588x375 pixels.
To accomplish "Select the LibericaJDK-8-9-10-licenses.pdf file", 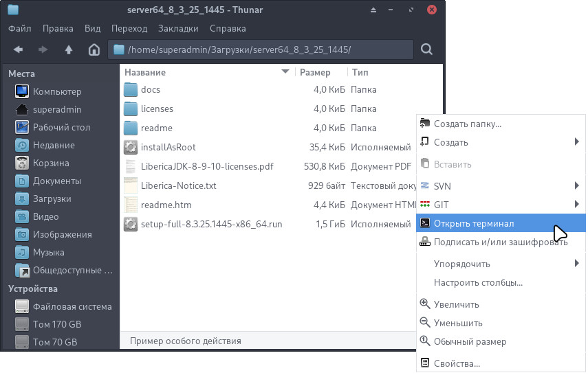I will pos(208,166).
